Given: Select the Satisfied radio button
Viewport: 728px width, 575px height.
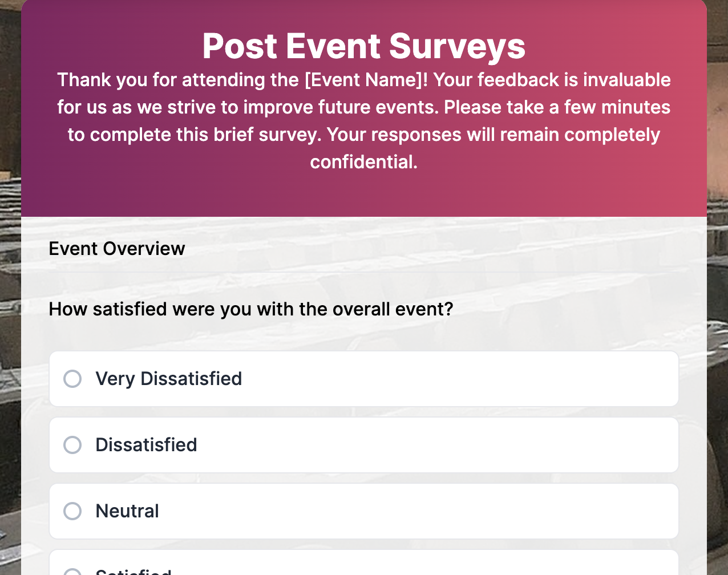Looking at the screenshot, I should pyautogui.click(x=72, y=570).
